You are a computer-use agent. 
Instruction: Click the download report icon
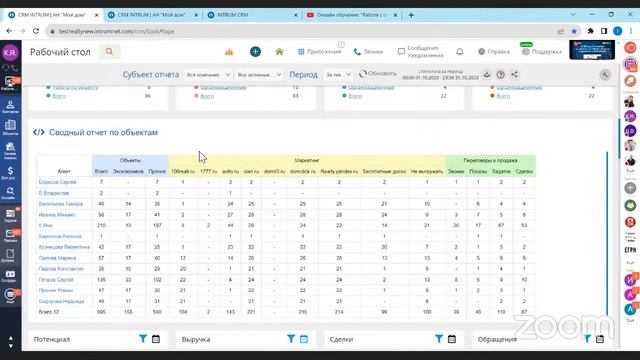(x=487, y=75)
